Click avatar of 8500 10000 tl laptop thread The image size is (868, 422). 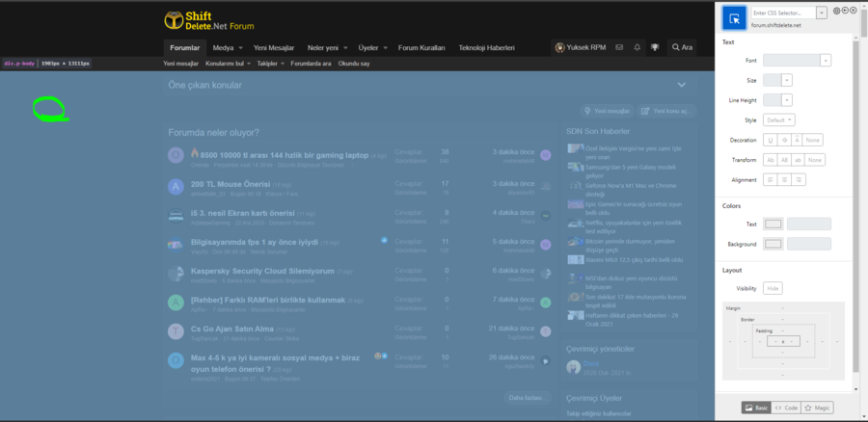click(x=176, y=155)
